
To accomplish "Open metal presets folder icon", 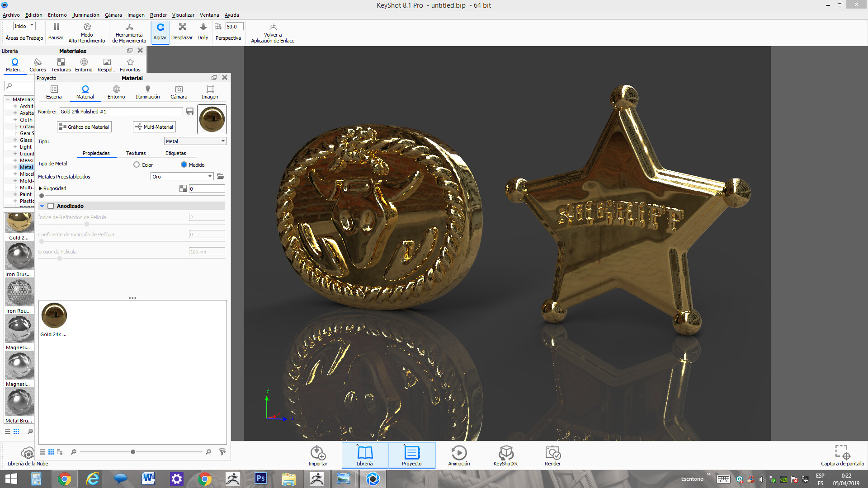I will 221,177.
